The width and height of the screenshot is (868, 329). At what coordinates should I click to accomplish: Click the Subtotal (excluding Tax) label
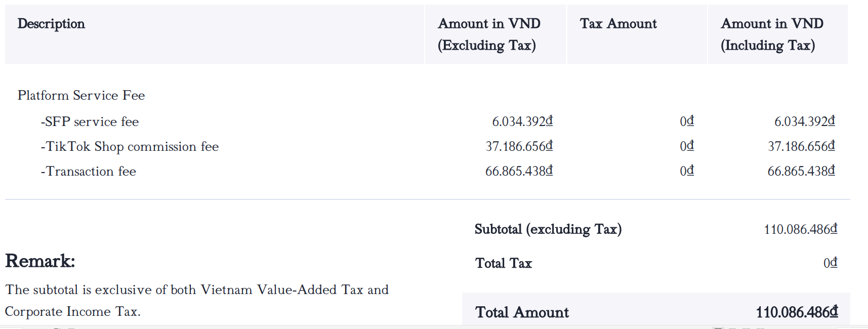click(548, 229)
